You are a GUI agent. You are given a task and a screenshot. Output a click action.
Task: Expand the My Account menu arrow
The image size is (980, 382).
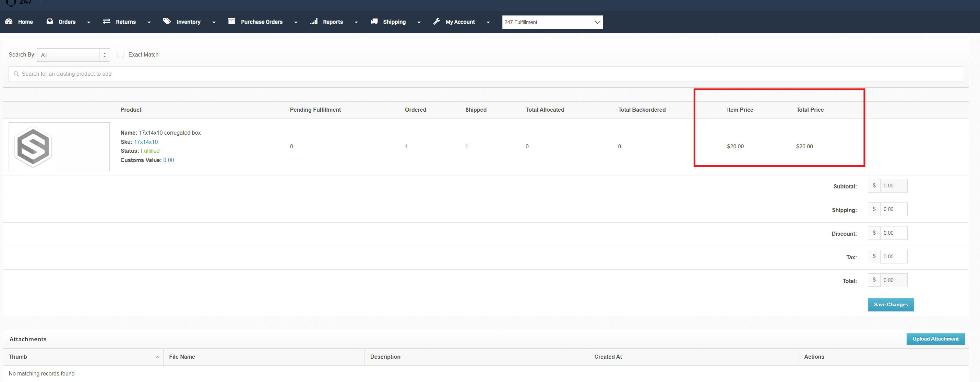[x=488, y=22]
